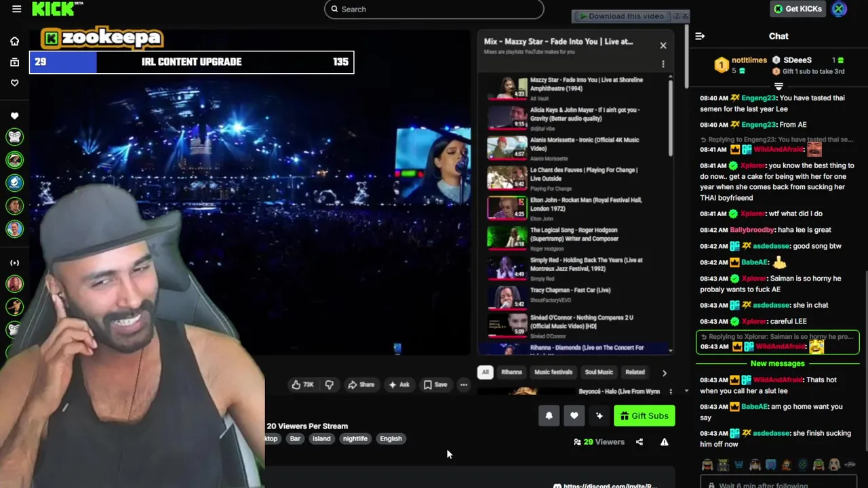Select the Rihanna filter chip

(511, 372)
